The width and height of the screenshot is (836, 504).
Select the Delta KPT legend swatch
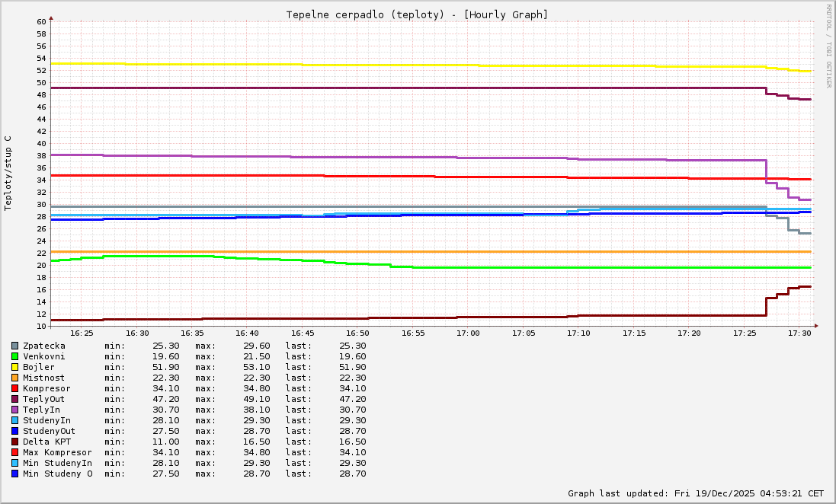pos(14,442)
